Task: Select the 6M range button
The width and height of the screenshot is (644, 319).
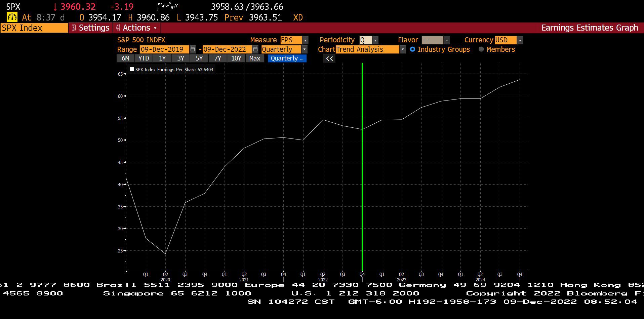Action: click(125, 58)
